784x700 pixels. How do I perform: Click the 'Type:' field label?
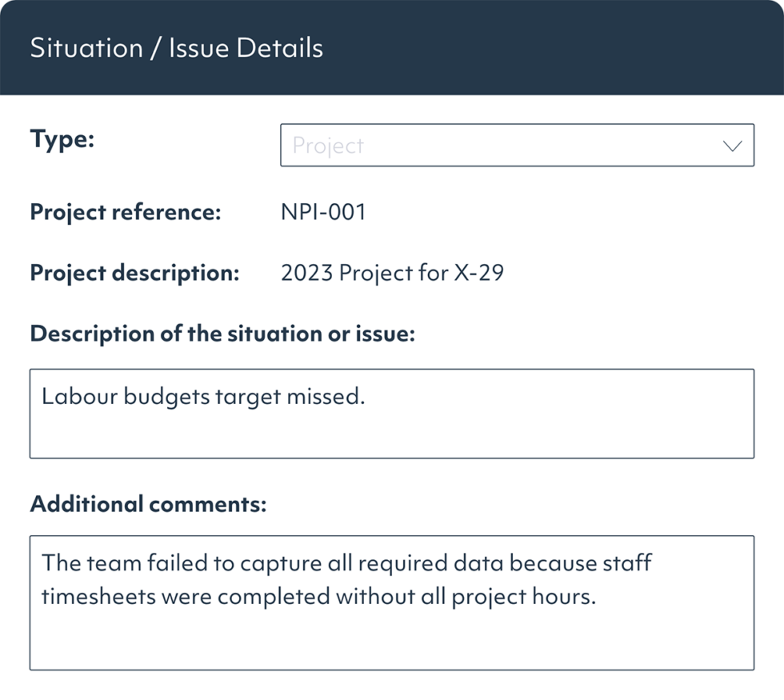point(62,139)
